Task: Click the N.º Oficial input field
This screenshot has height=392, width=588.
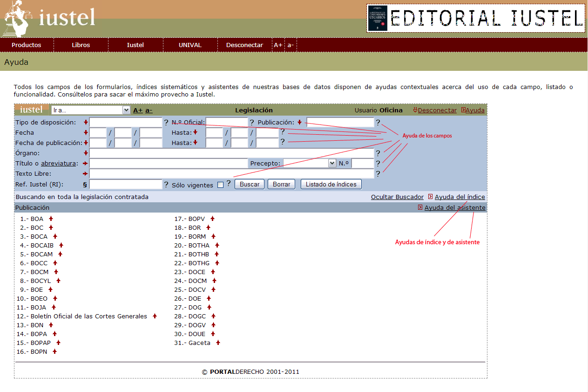Action: (227, 123)
